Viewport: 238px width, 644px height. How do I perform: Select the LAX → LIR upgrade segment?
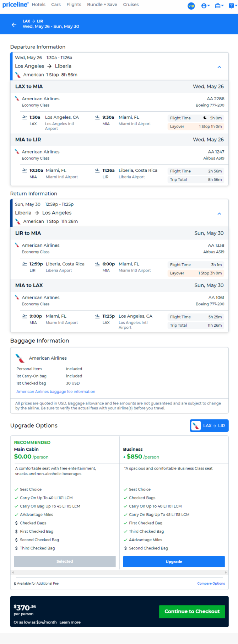[x=209, y=425]
